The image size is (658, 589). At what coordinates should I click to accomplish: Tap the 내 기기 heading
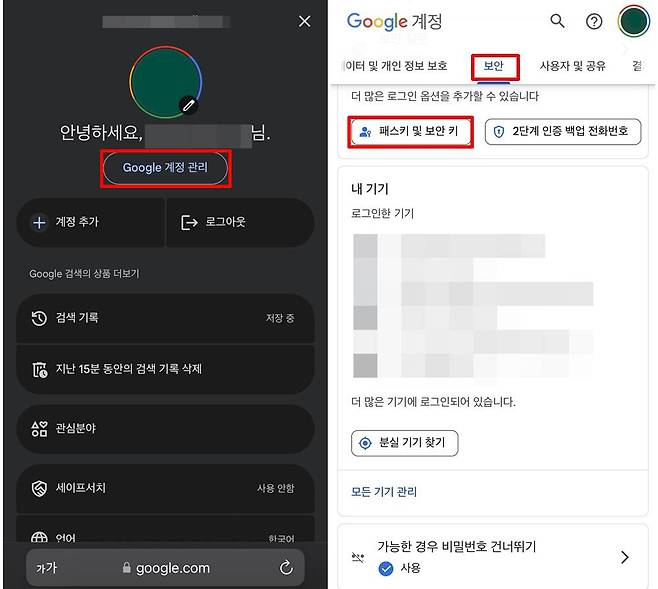370,189
